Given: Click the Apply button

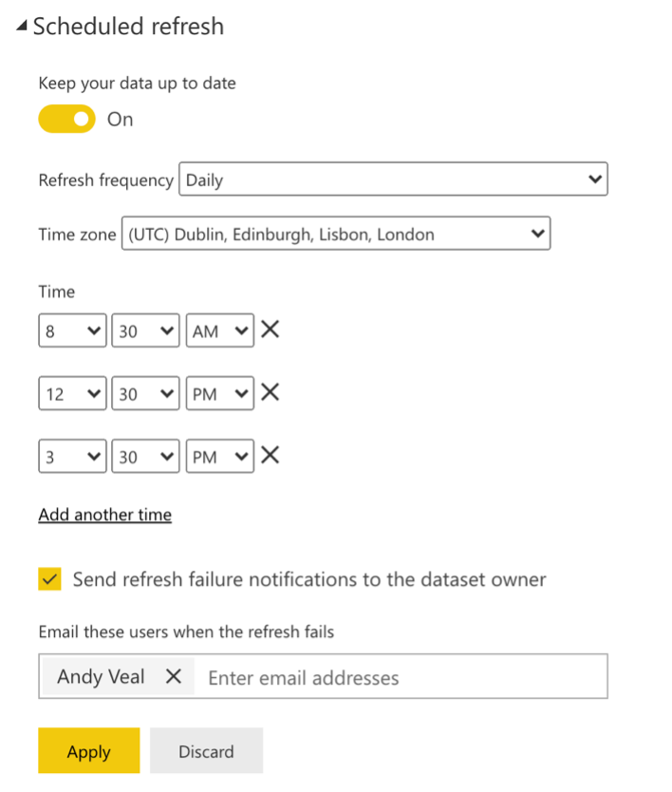Looking at the screenshot, I should click(x=89, y=751).
